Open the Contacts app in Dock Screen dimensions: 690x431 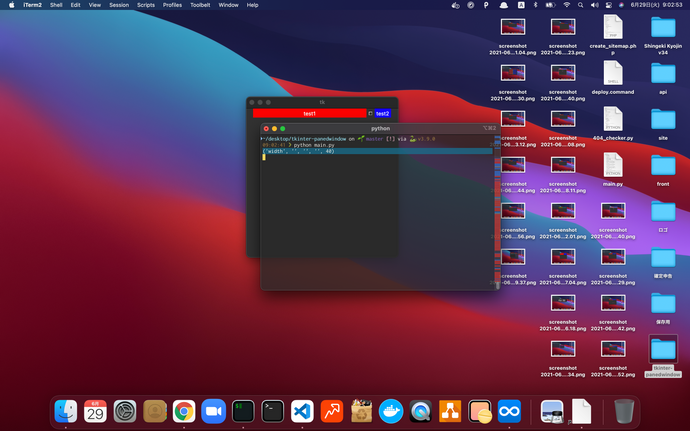[x=154, y=411]
